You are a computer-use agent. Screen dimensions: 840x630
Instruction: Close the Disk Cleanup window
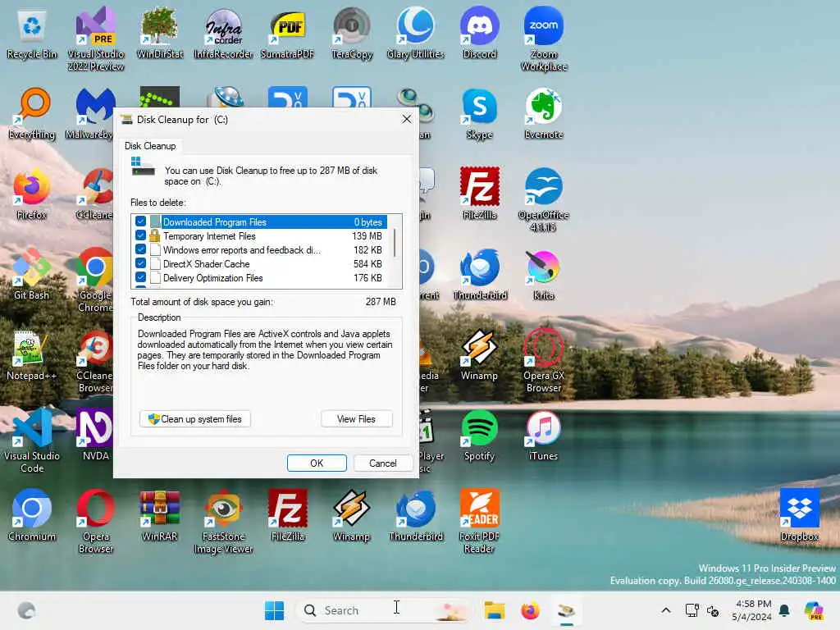pyautogui.click(x=407, y=119)
